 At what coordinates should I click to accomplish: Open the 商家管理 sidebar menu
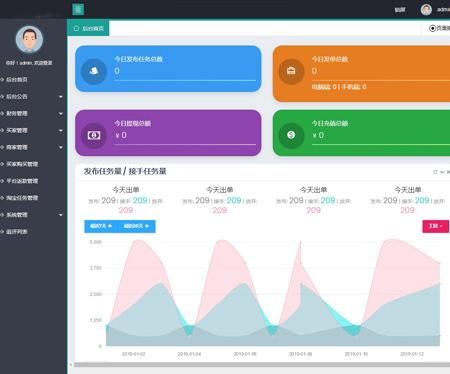(17, 147)
